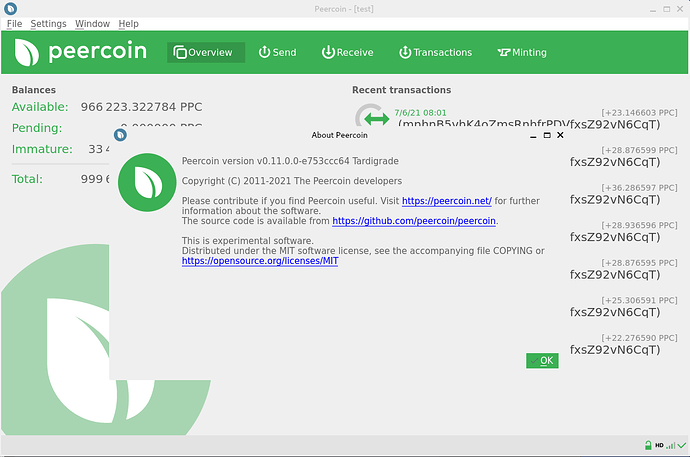Screen dimensions: 690x457
Task: Switch to the Send tab
Action: [x=278, y=52]
